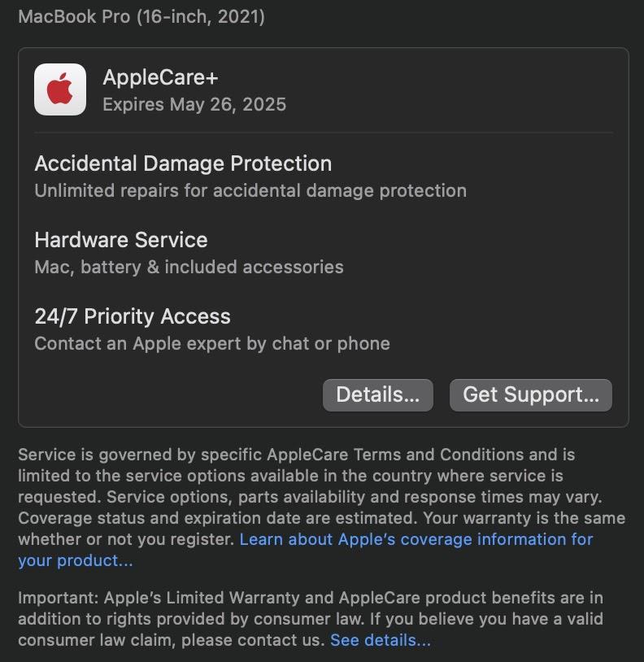Click the 'your product...' link continuation
Image resolution: width=644 pixels, height=662 pixels.
coord(75,560)
